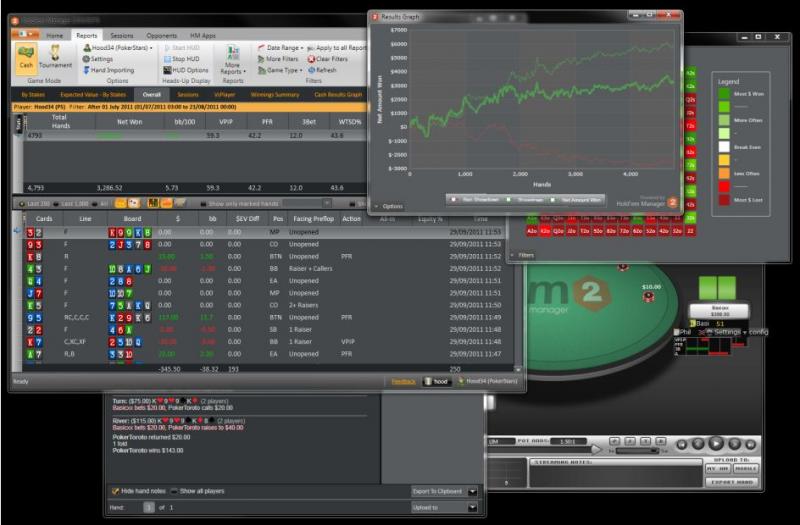Open the Game Type dropdown
This screenshot has height=525, width=800.
(x=280, y=70)
